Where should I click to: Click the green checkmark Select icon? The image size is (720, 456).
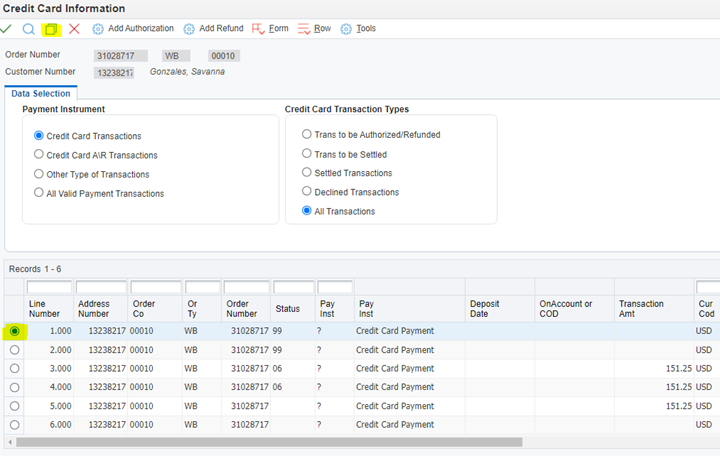(x=6, y=29)
